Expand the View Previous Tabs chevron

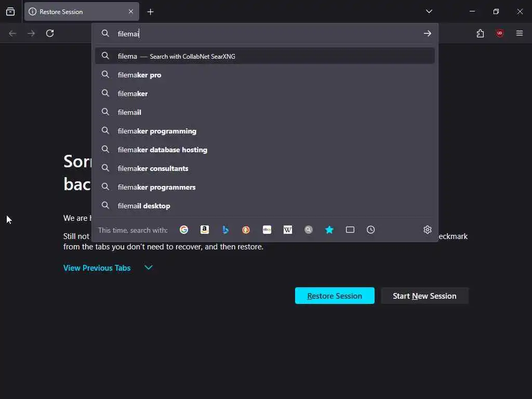[x=148, y=268]
